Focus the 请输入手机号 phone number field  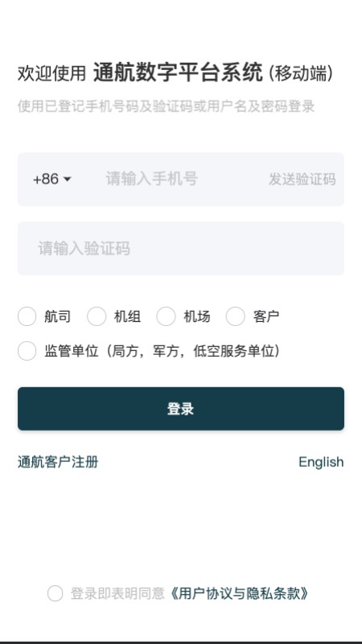(x=180, y=179)
